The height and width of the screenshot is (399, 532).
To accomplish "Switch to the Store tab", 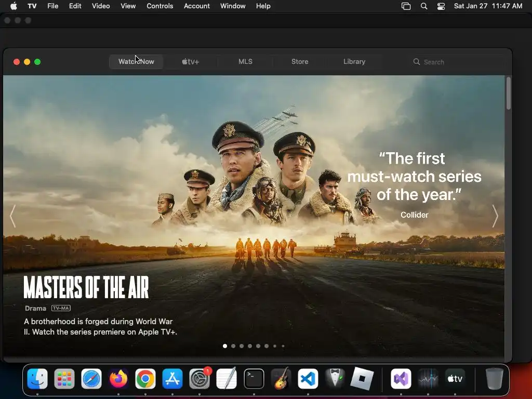I will tap(300, 62).
